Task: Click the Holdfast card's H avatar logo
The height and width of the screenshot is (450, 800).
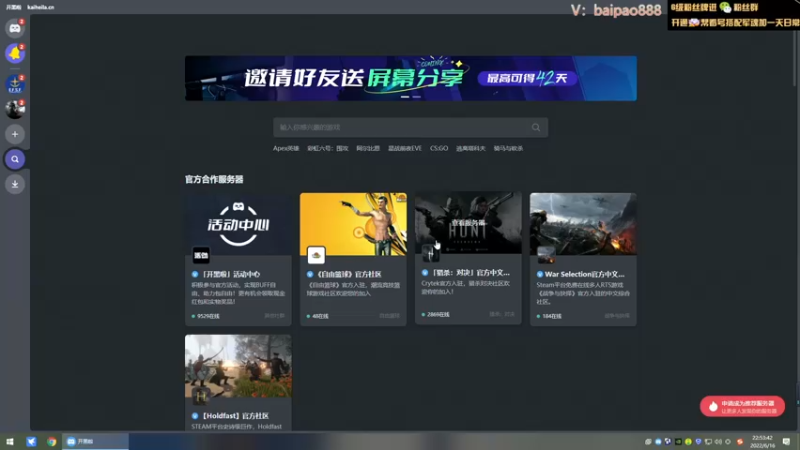Action: [x=201, y=396]
